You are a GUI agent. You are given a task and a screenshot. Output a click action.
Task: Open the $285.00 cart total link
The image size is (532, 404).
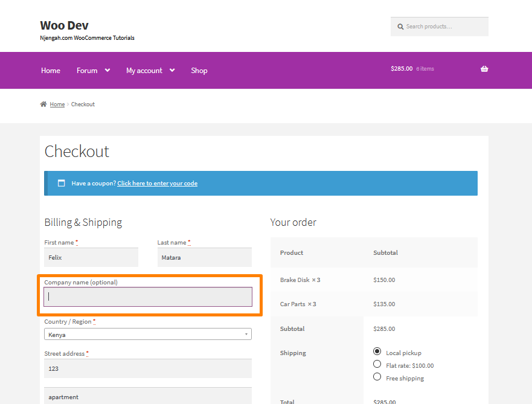402,68
